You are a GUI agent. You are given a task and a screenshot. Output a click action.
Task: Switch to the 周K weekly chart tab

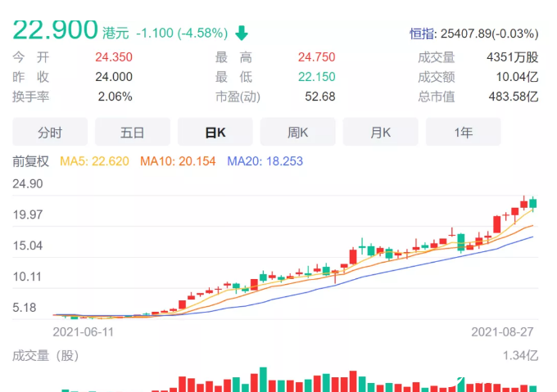297,132
